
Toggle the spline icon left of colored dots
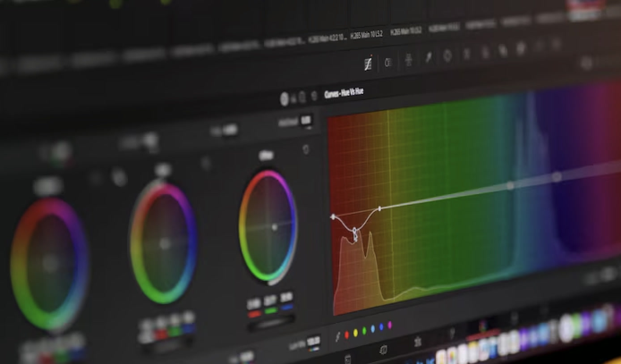[x=338, y=338]
